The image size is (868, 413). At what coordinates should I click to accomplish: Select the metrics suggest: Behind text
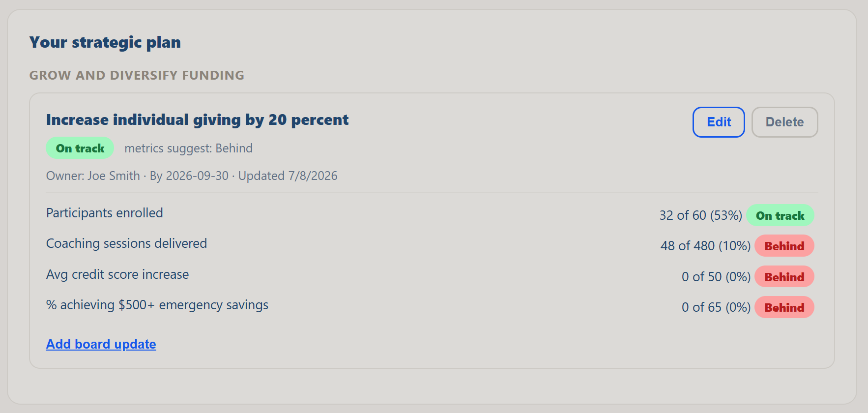(x=188, y=148)
